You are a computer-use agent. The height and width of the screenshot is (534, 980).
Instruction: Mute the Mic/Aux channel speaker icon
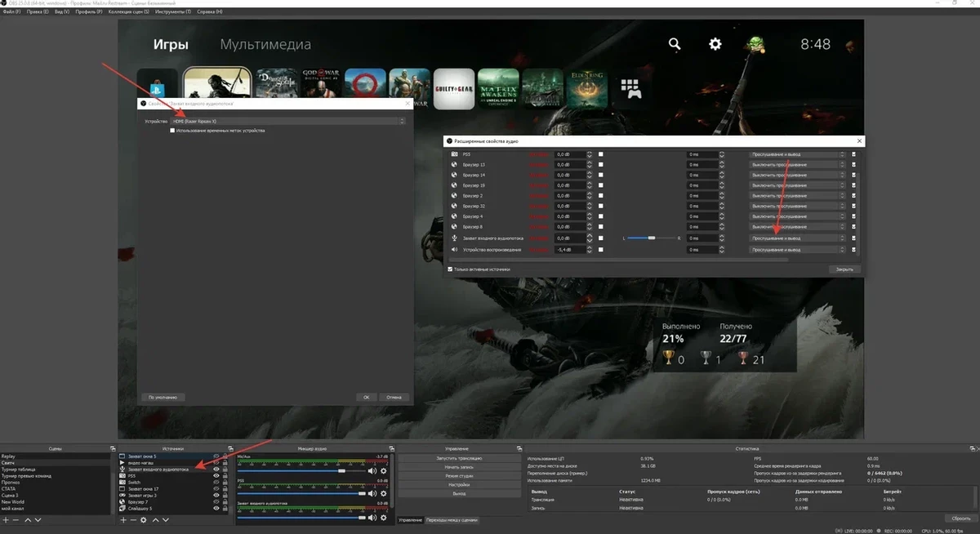(372, 471)
